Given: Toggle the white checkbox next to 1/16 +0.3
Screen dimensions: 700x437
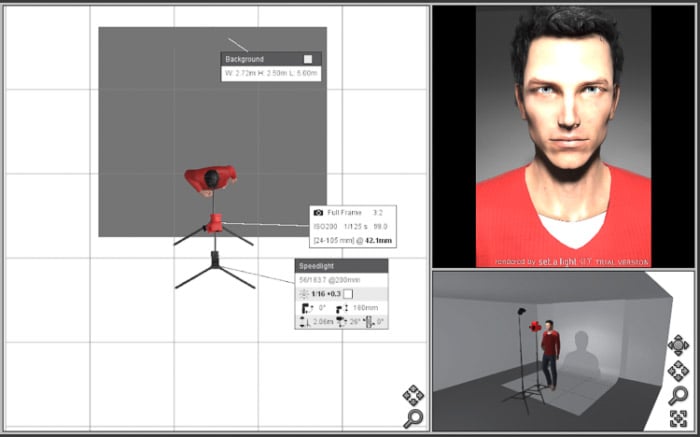Looking at the screenshot, I should coord(348,294).
